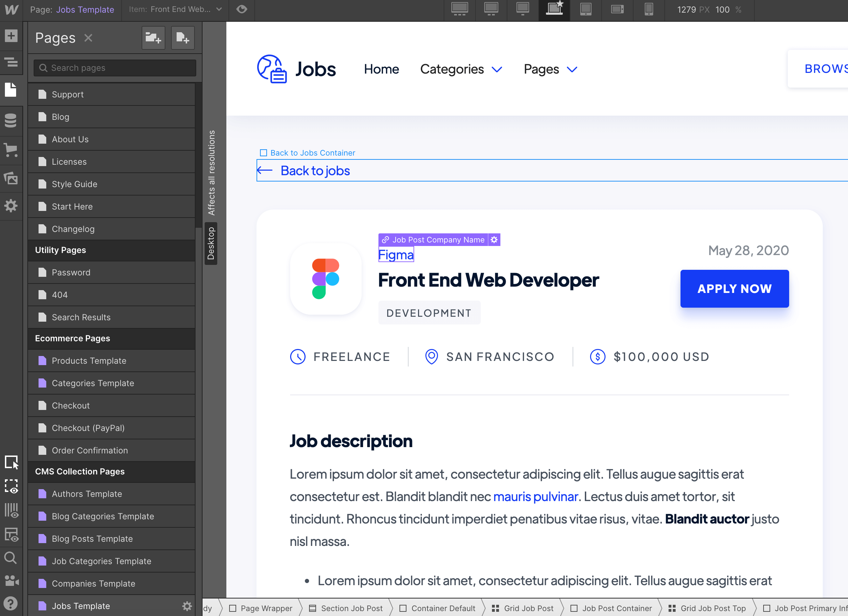This screenshot has width=848, height=616.
Task: Expand the Item collection dropdown
Action: (x=219, y=9)
